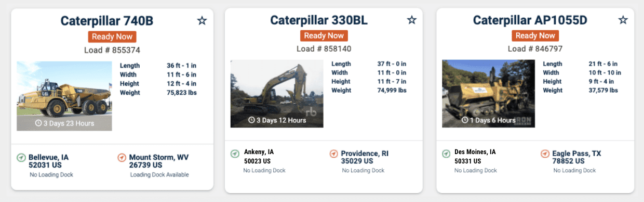
Task: Select Load # 858140 text
Action: 324,48
